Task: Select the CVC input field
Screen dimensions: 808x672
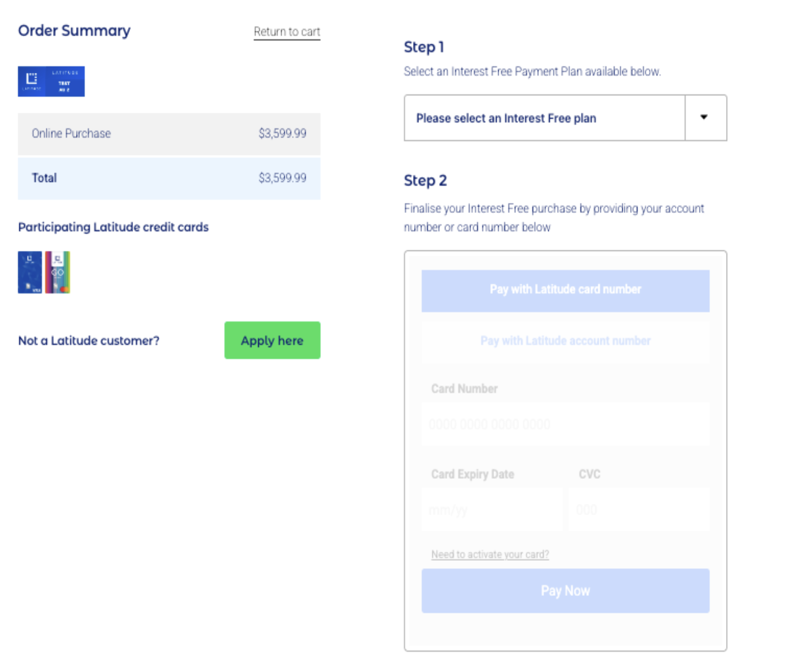Action: [638, 510]
